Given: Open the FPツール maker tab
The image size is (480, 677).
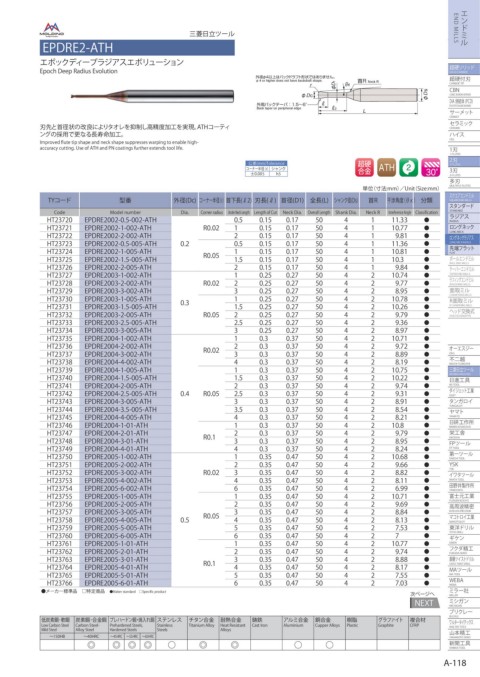Looking at the screenshot, I should click(x=464, y=445).
